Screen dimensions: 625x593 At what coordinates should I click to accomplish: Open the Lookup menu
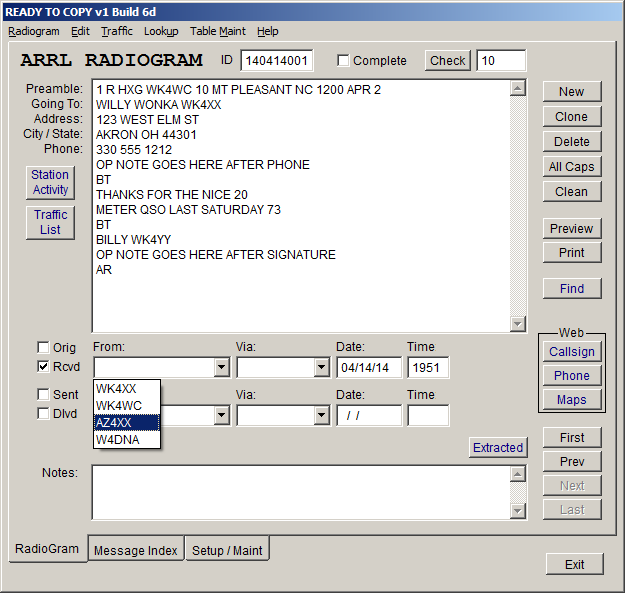161,31
